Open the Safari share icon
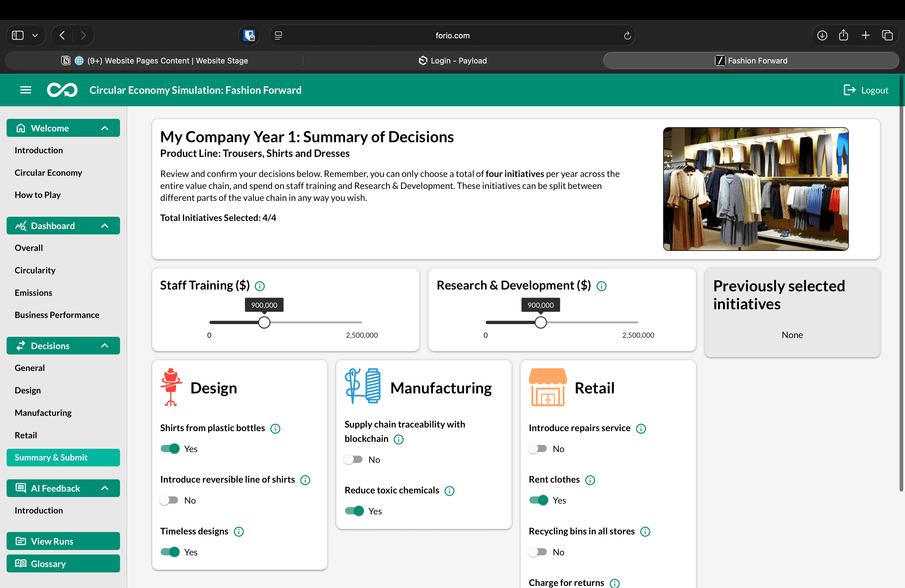The height and width of the screenshot is (588, 905). pyautogui.click(x=843, y=35)
